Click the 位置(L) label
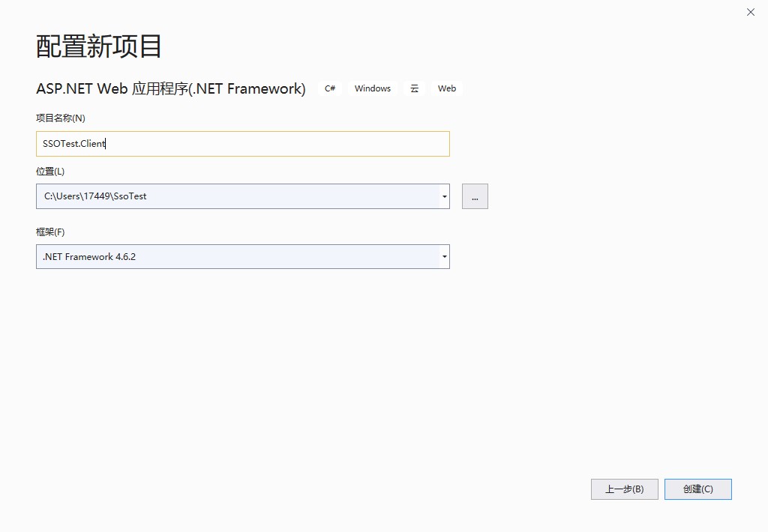768x532 pixels. (x=50, y=172)
